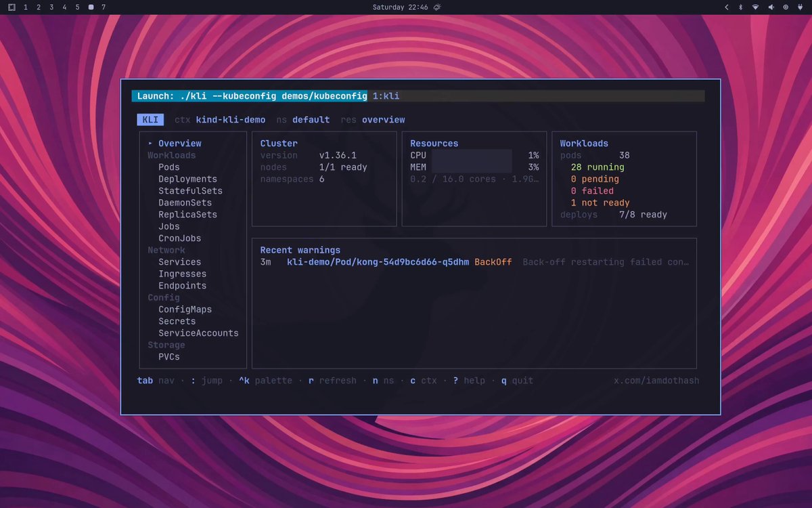The width and height of the screenshot is (812, 508).
Task: Click the v1.36.1 version value
Action: pos(338,155)
